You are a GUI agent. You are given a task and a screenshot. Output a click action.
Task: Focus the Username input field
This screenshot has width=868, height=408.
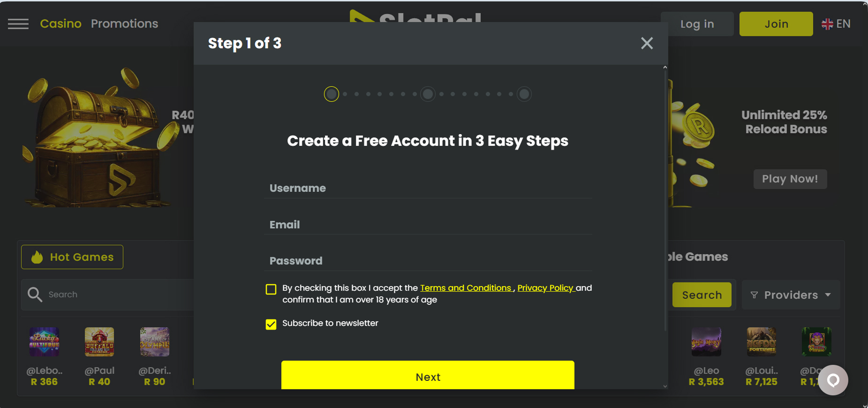click(428, 189)
